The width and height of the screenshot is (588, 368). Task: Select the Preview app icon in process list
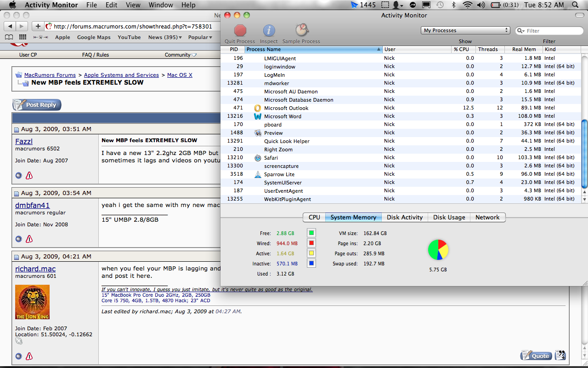pyautogui.click(x=258, y=133)
